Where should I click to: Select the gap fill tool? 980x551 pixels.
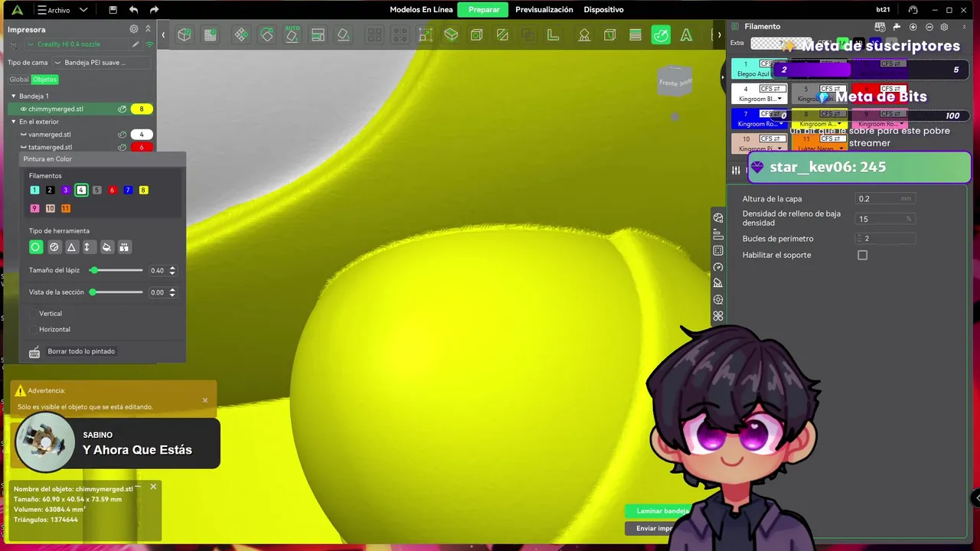(x=124, y=247)
